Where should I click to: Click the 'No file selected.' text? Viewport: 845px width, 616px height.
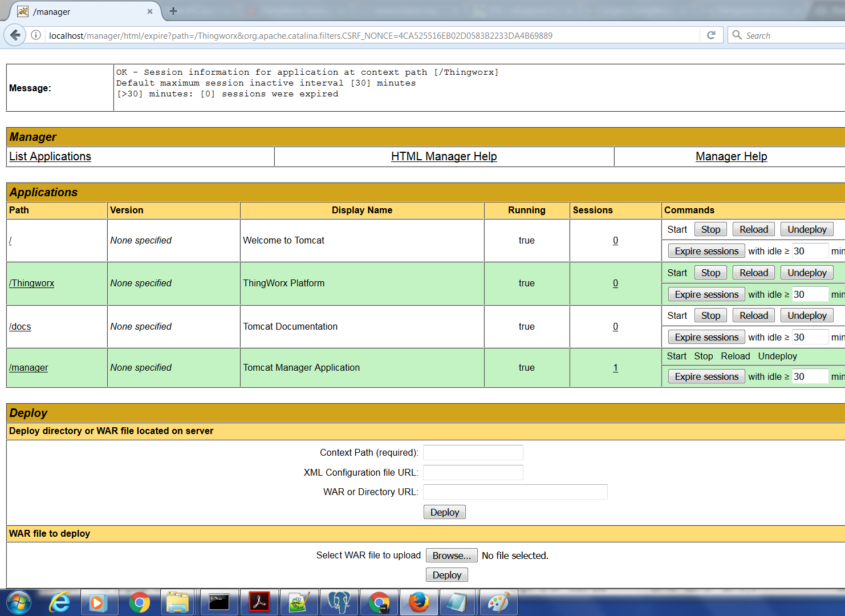tap(515, 556)
